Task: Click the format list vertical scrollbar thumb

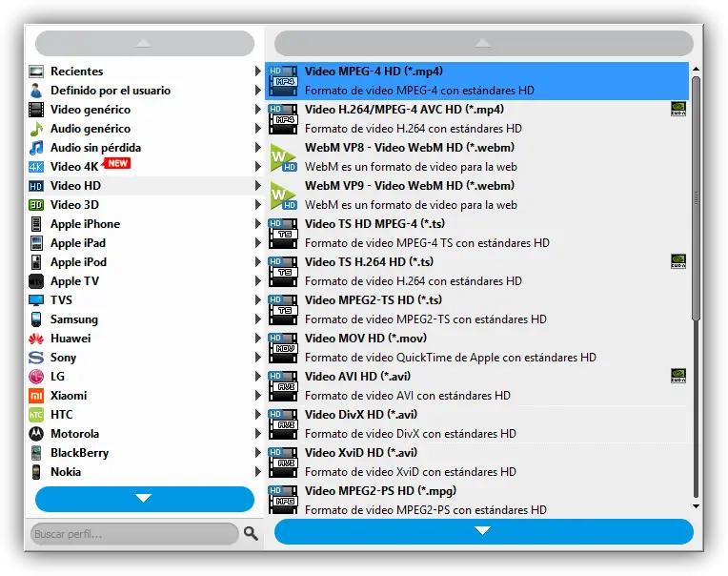Action: point(696,198)
